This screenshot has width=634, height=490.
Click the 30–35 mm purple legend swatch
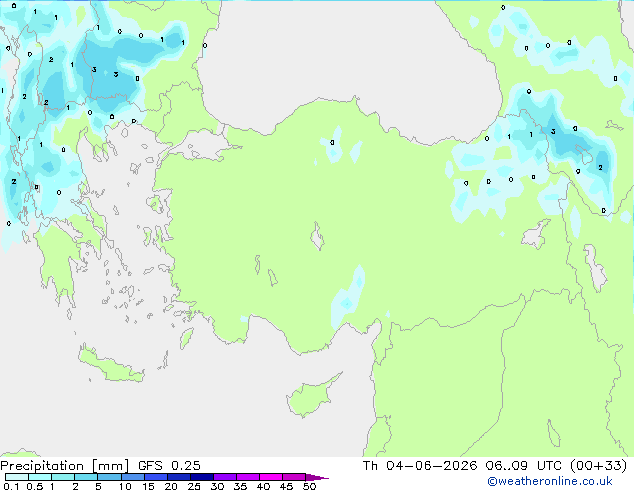click(224, 477)
